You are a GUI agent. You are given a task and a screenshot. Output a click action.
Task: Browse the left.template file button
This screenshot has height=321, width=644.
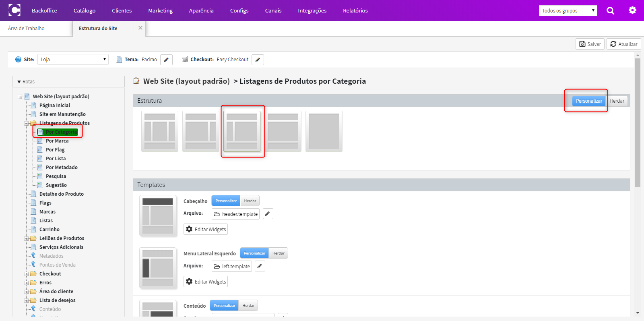pyautogui.click(x=232, y=266)
